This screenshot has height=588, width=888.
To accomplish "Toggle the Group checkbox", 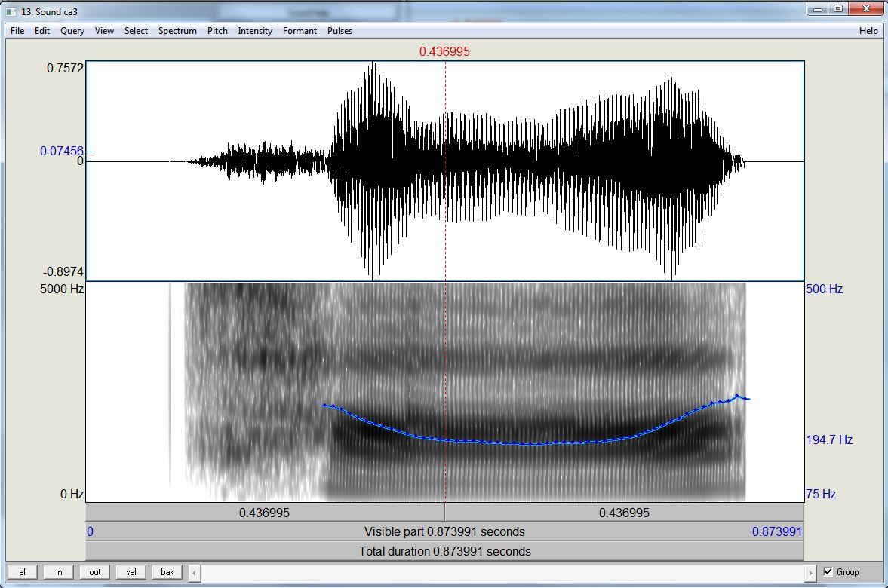I will point(828,571).
